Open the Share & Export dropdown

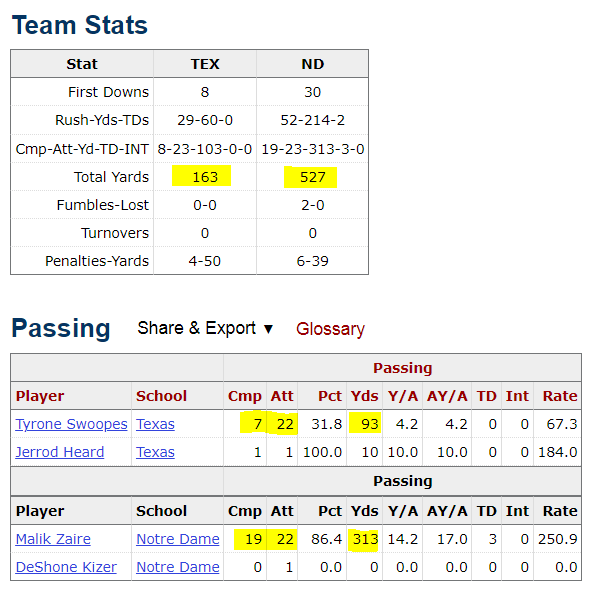tap(204, 329)
